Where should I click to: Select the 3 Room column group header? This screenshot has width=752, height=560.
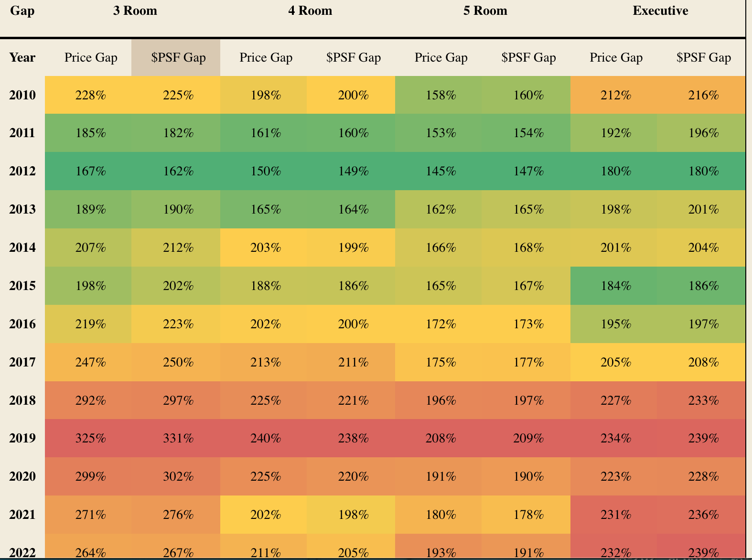click(135, 11)
